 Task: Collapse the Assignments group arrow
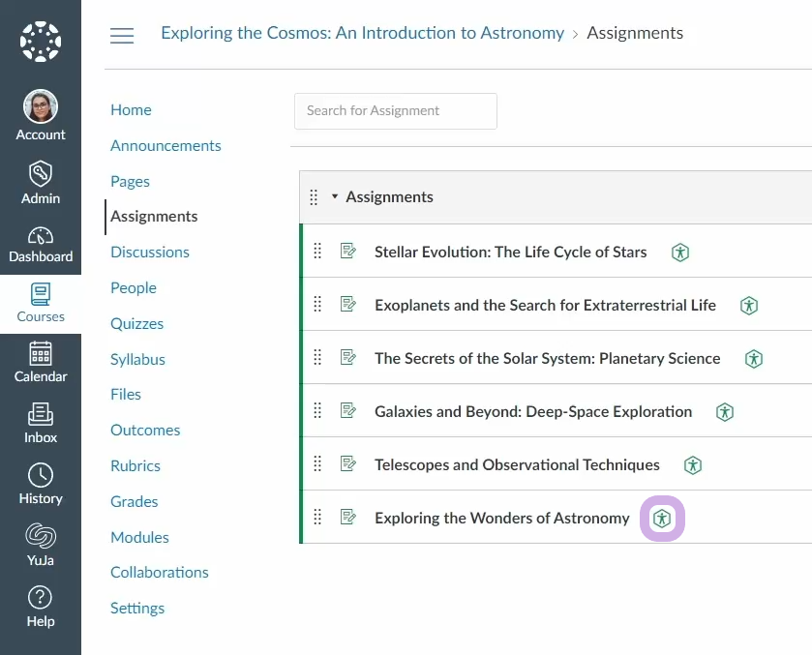(x=335, y=196)
